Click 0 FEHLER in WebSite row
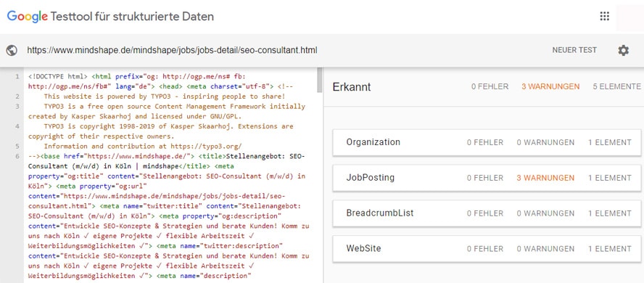Image resolution: width=644 pixels, height=283 pixels. click(x=485, y=248)
